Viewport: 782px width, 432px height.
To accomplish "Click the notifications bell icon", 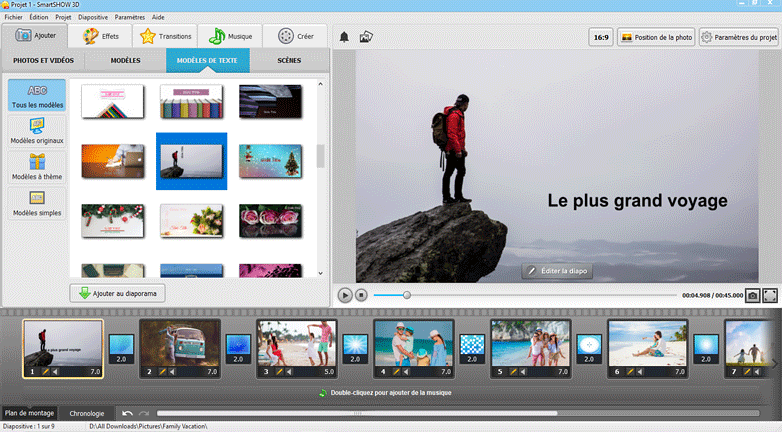I will point(345,37).
